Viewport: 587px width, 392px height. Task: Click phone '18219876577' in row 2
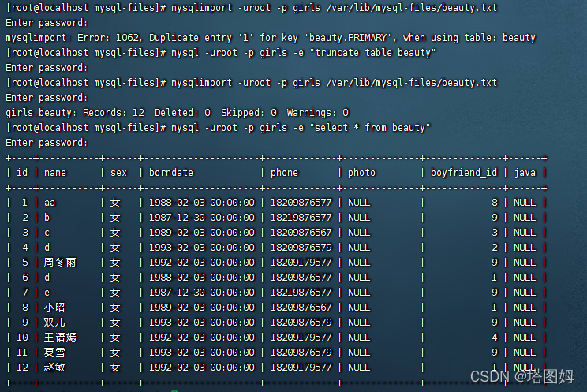[301, 218]
